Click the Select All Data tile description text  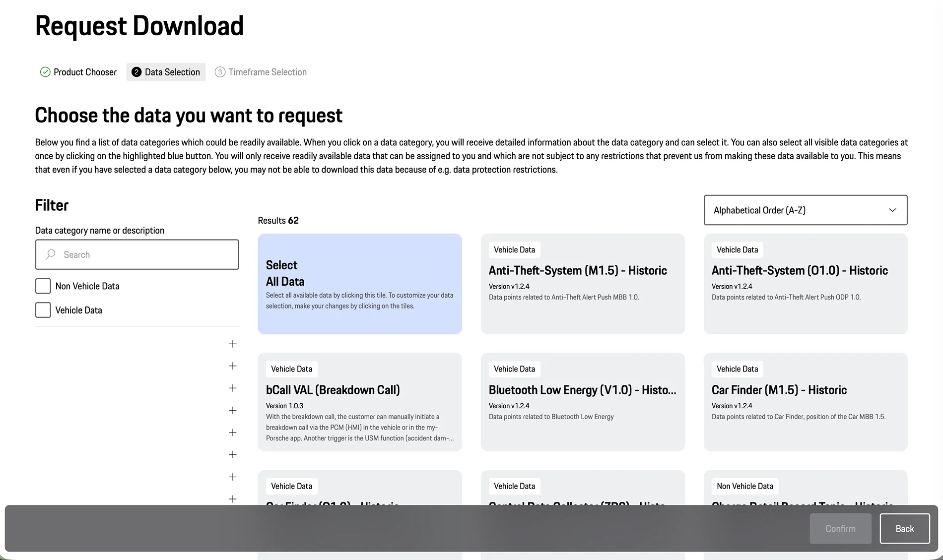coord(360,301)
